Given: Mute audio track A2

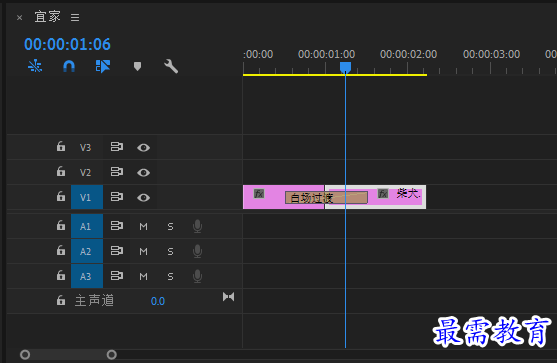Looking at the screenshot, I should point(144,251).
